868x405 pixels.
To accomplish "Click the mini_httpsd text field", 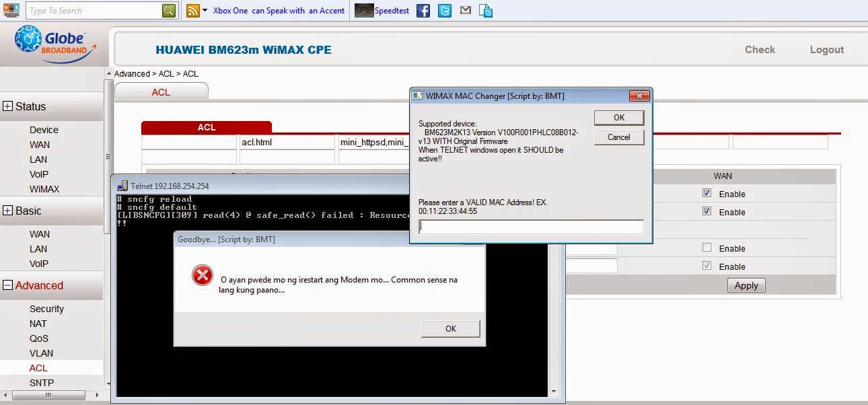I will [374, 143].
